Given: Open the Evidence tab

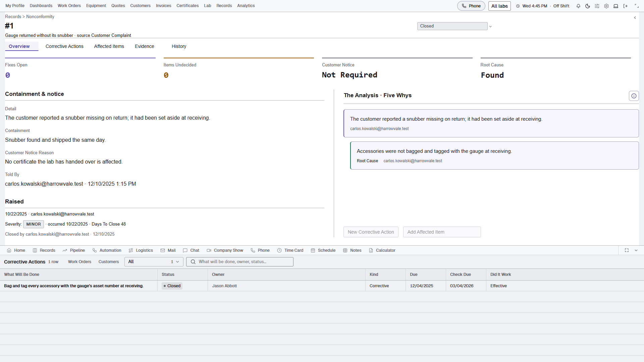Looking at the screenshot, I should point(145,46).
